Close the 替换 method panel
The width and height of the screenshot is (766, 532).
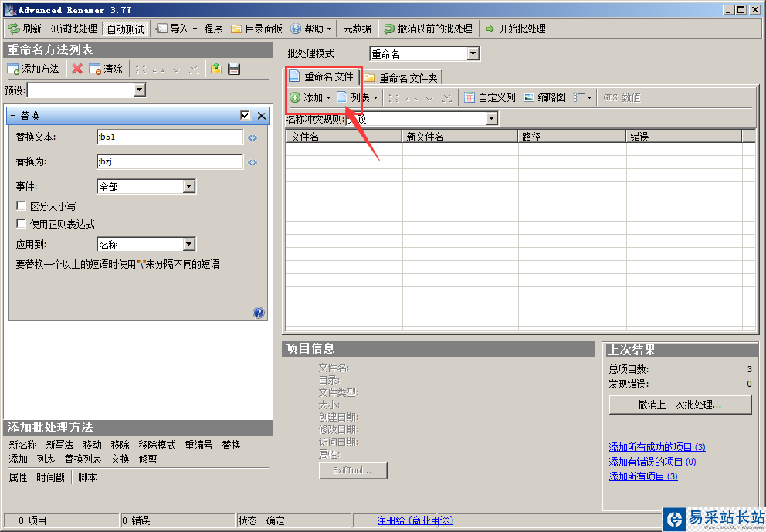coord(262,116)
